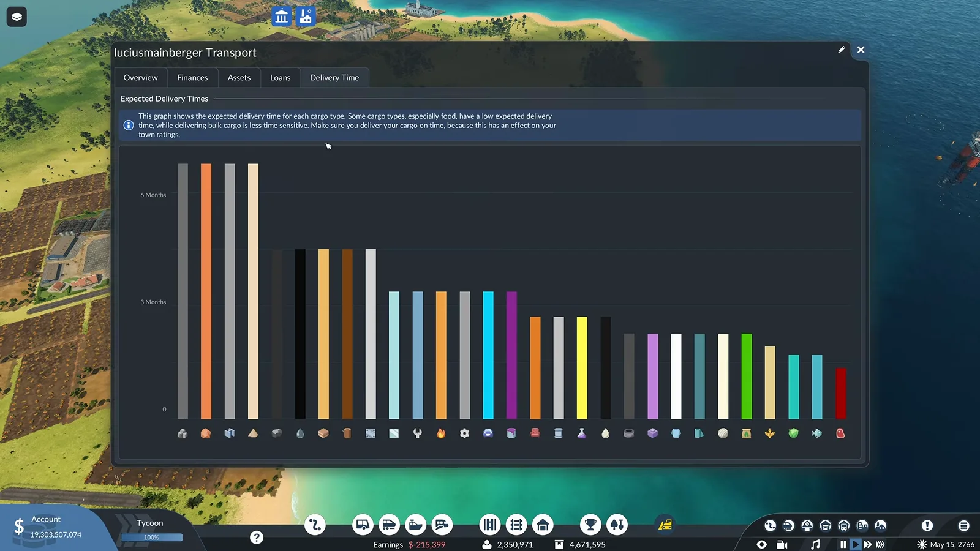Open the ships menu
The height and width of the screenshot is (551, 980).
pyautogui.click(x=415, y=525)
